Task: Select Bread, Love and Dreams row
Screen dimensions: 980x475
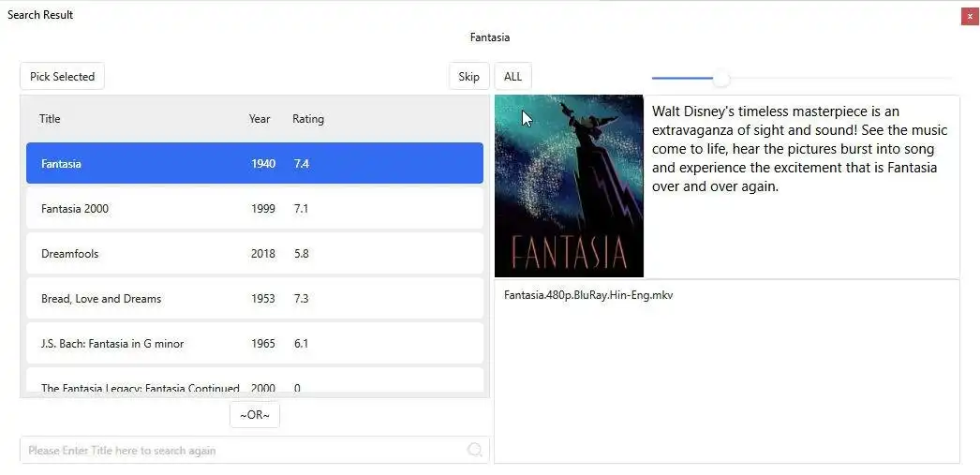Action: tap(254, 299)
